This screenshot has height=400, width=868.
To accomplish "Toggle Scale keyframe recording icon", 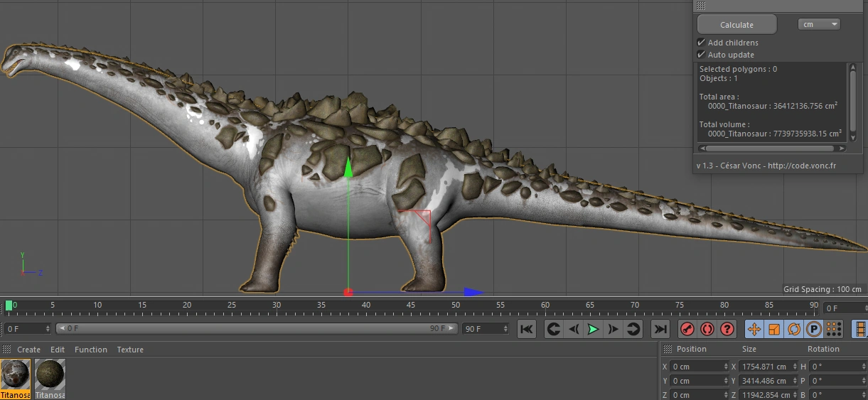I will [x=774, y=329].
